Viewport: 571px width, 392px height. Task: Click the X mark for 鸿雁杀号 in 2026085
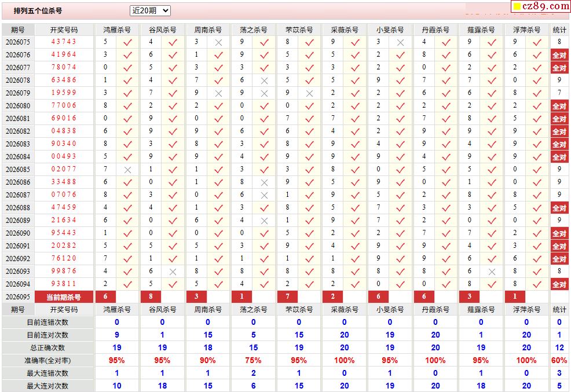pos(127,170)
